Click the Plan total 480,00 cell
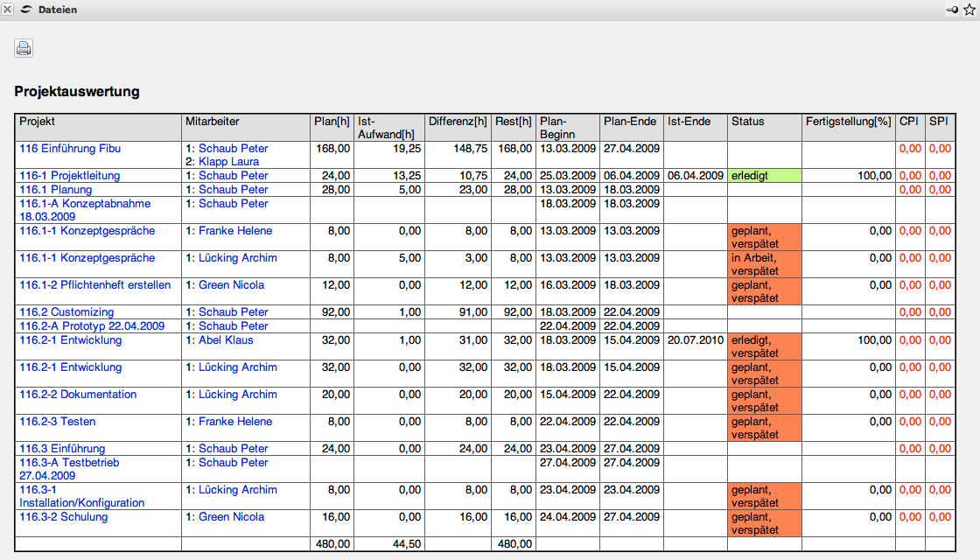Screen dimensions: 980x560 [x=332, y=544]
